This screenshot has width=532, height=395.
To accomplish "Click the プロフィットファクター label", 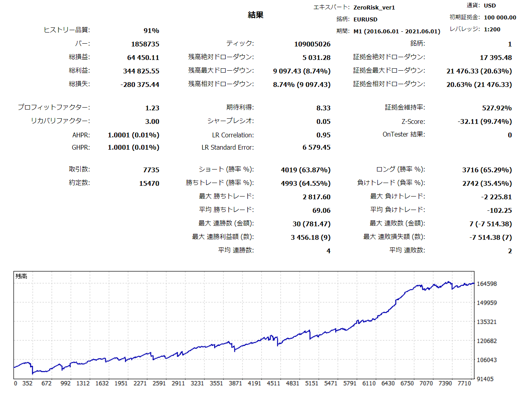I will point(54,107).
